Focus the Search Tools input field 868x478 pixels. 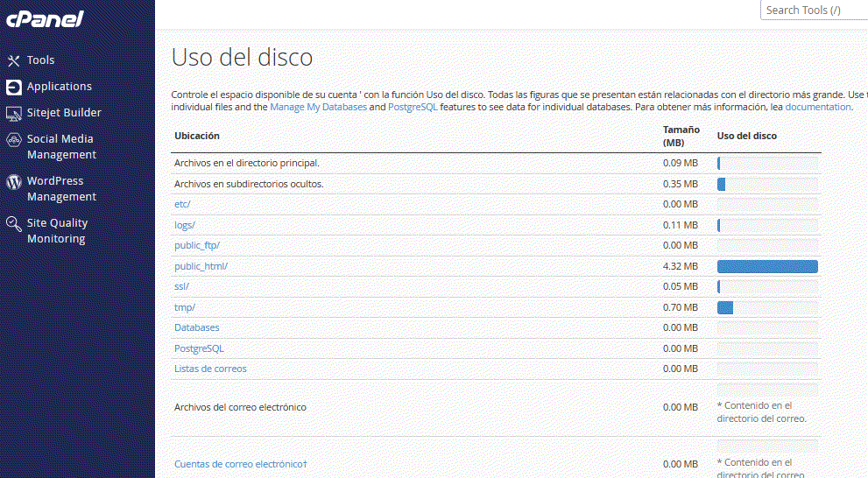tap(813, 11)
